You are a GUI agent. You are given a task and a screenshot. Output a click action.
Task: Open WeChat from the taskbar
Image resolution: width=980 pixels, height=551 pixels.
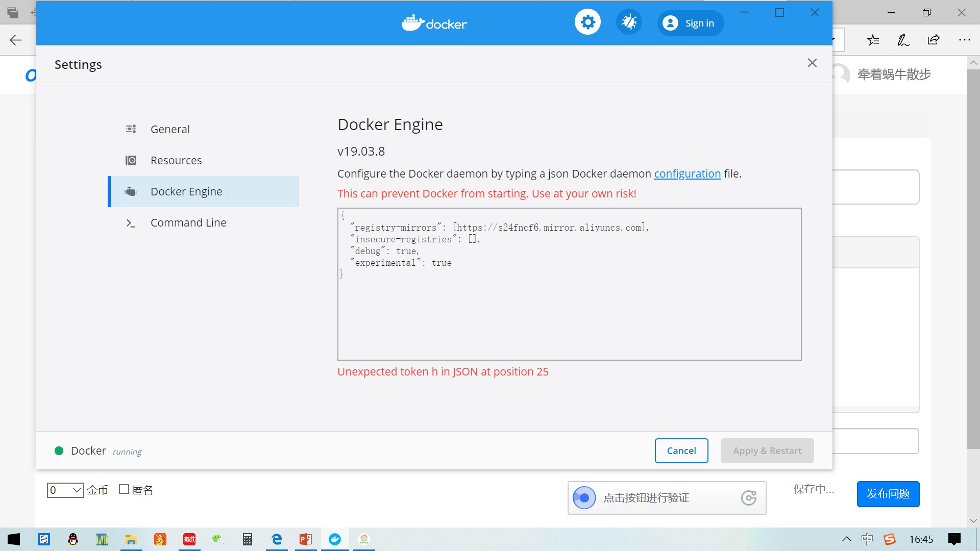[x=218, y=539]
